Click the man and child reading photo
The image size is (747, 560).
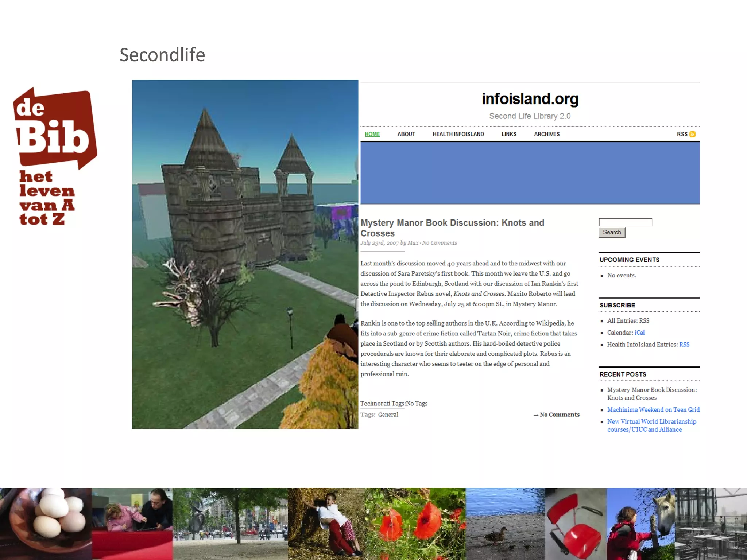point(132,524)
